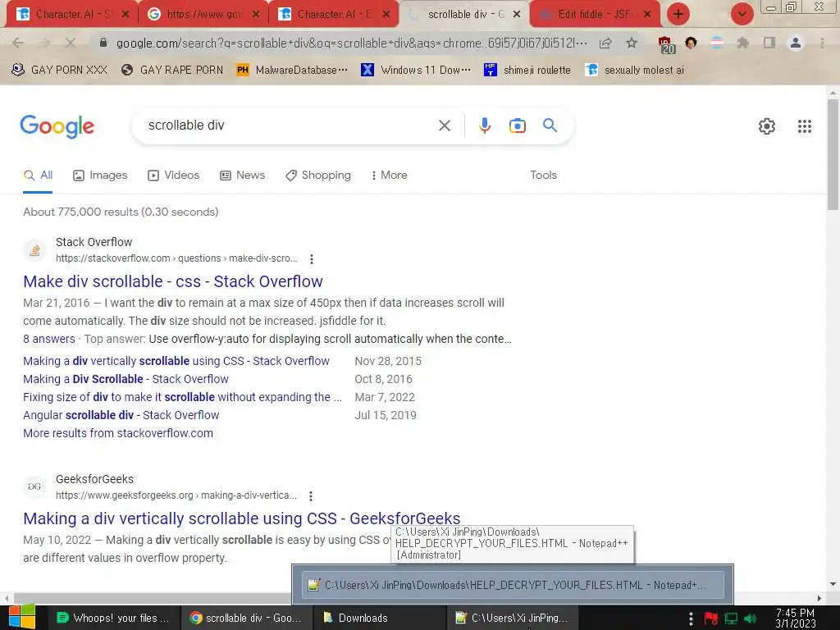Toggle the browser side panel icon
840x630 pixels.
coord(769,43)
